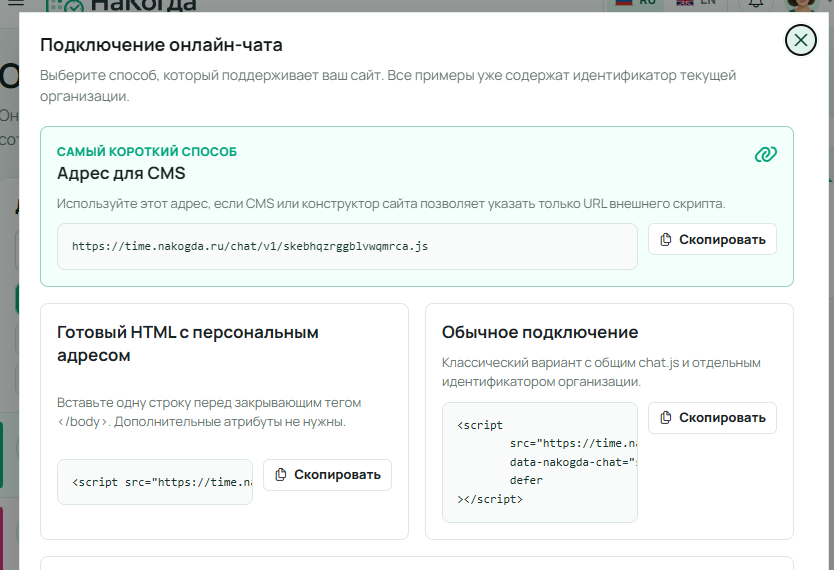Copy the CMS address URL
The height and width of the screenshot is (570, 834).
[712, 239]
